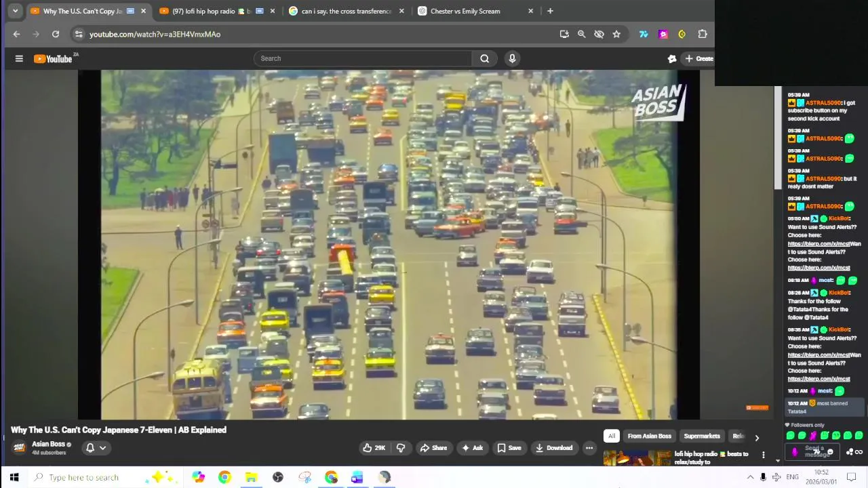
Task: Show hidden system tray icons chevron
Action: 750,477
